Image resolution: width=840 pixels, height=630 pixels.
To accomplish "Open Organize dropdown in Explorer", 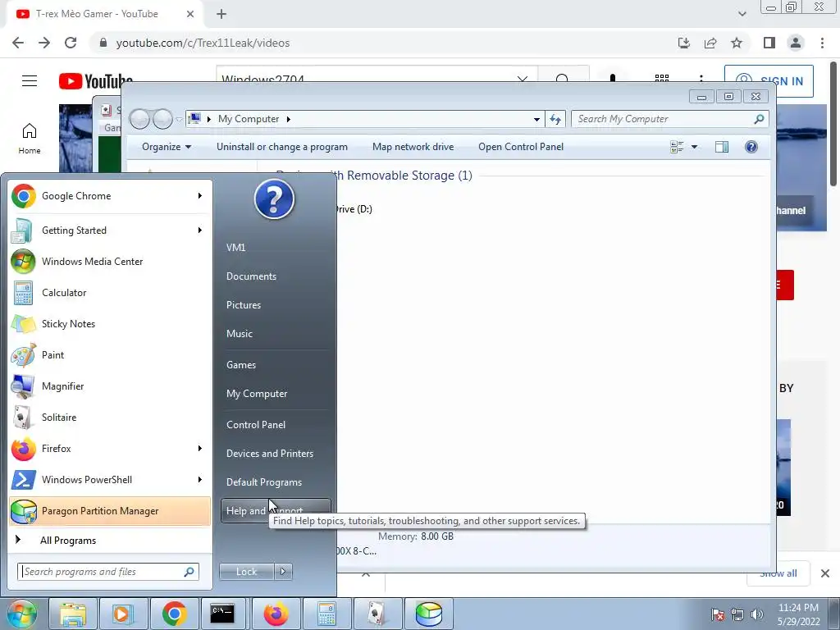I will coord(166,147).
